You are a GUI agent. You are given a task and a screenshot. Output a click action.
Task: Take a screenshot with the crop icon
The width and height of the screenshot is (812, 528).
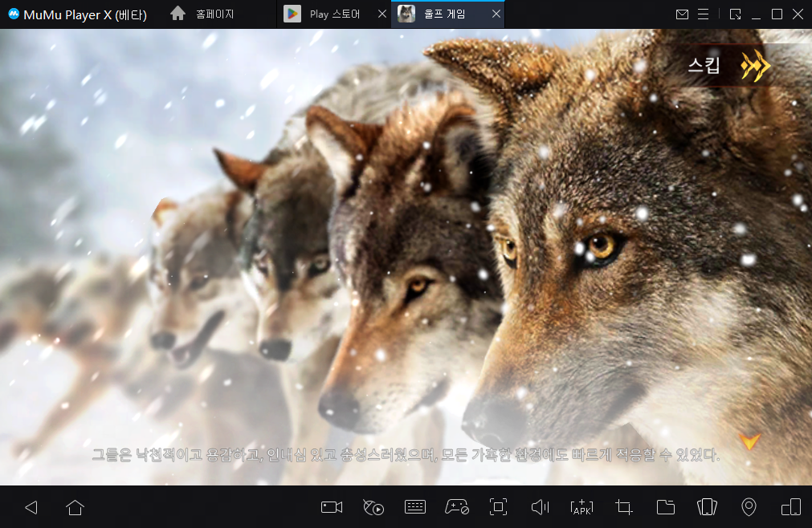[623, 507]
